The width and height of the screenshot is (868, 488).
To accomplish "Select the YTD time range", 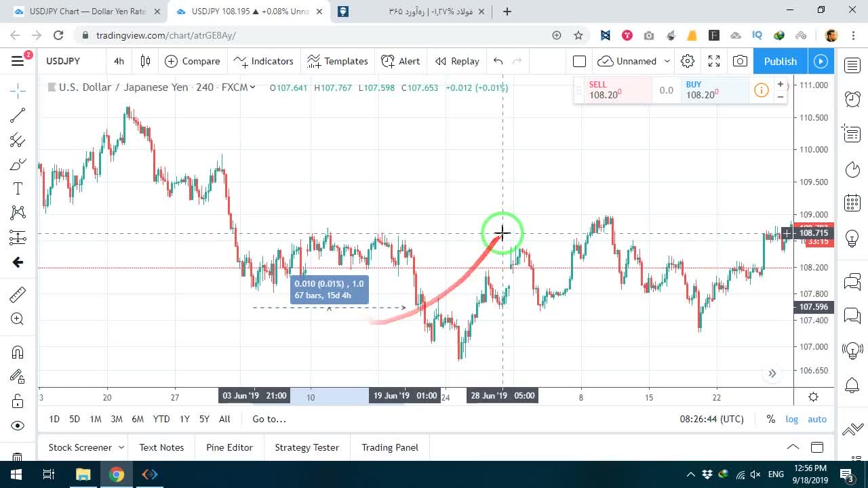I will [x=161, y=419].
